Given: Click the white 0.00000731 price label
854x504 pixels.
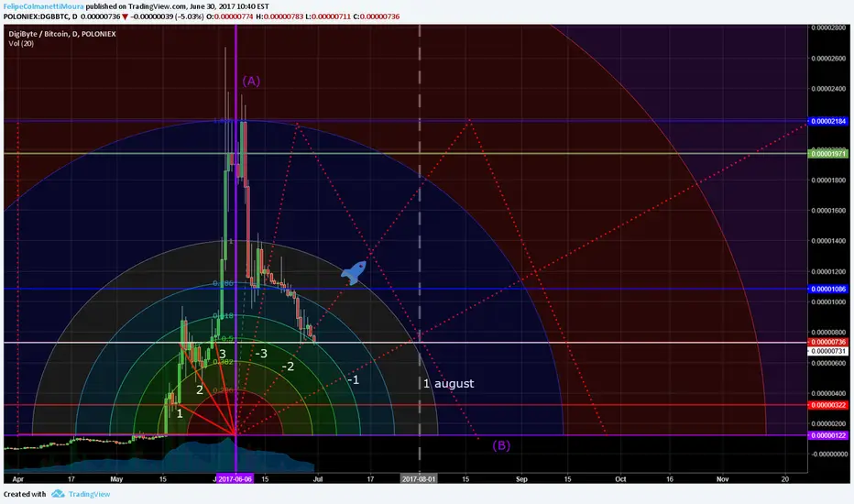Looking at the screenshot, I should coord(828,352).
